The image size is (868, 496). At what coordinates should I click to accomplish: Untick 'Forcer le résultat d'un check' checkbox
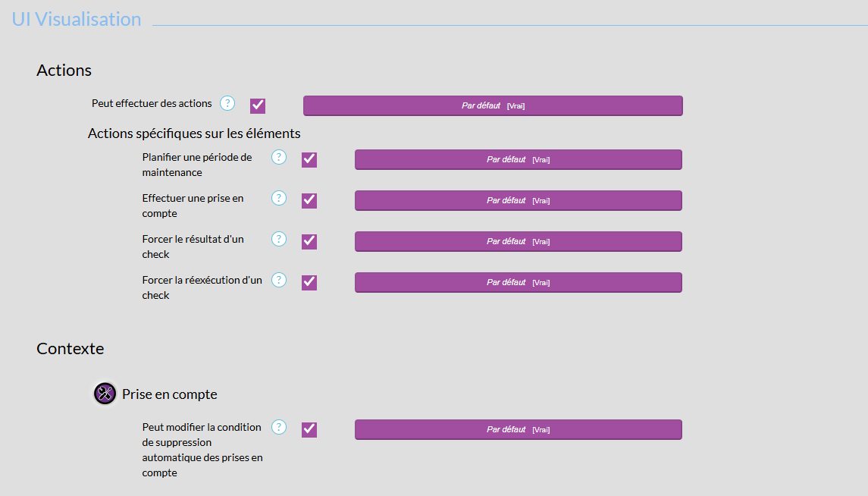(x=309, y=242)
